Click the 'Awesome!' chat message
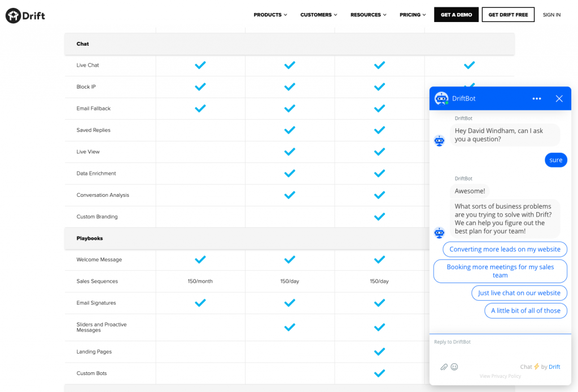 pos(470,191)
